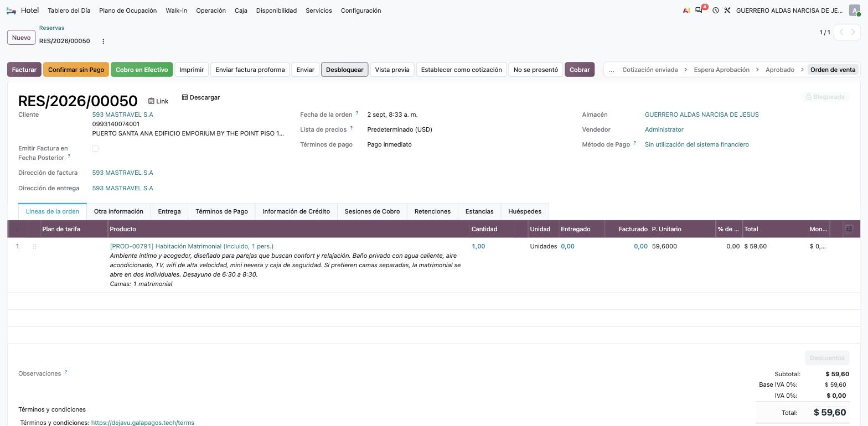Open the Operación menu
Screen dimensions: 868x426
[211, 11]
